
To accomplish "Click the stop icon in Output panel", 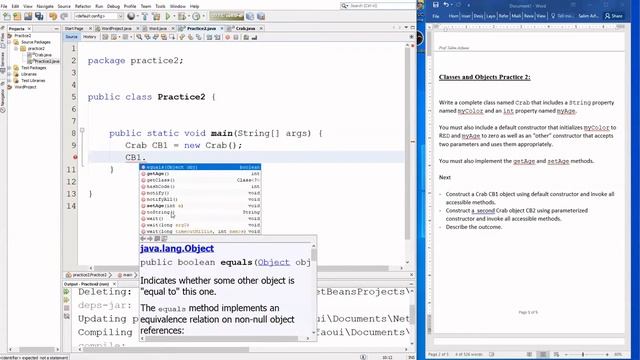I will (x=67, y=308).
